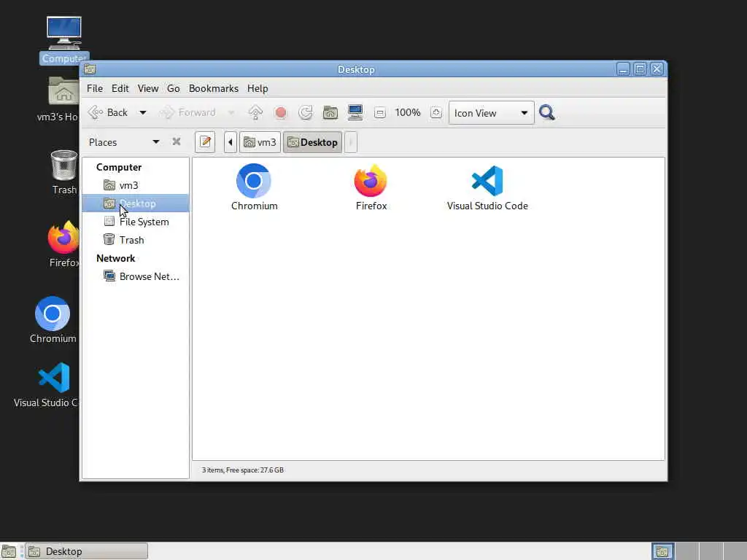Click the window menu icon in title bar
The width and height of the screenshot is (747, 560).
click(90, 69)
